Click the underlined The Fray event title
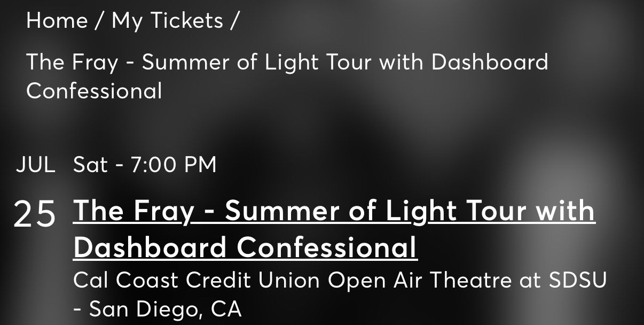644x325 pixels. pyautogui.click(x=334, y=211)
